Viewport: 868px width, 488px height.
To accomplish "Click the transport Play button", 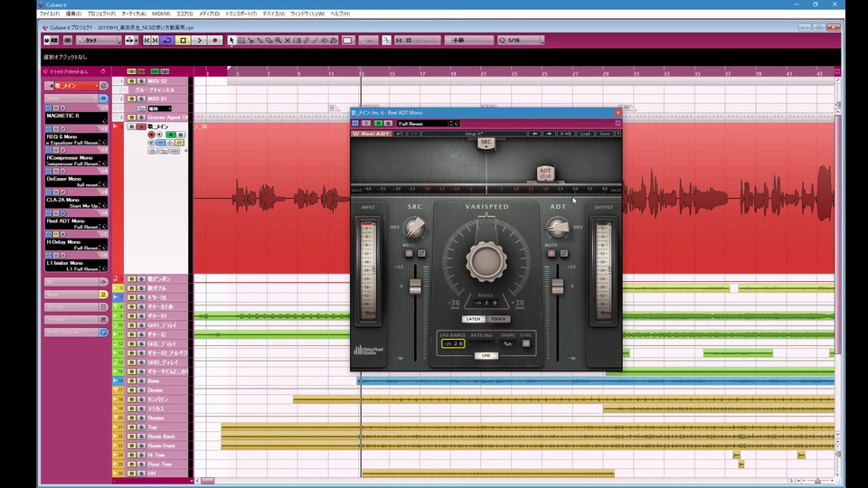I will point(199,41).
